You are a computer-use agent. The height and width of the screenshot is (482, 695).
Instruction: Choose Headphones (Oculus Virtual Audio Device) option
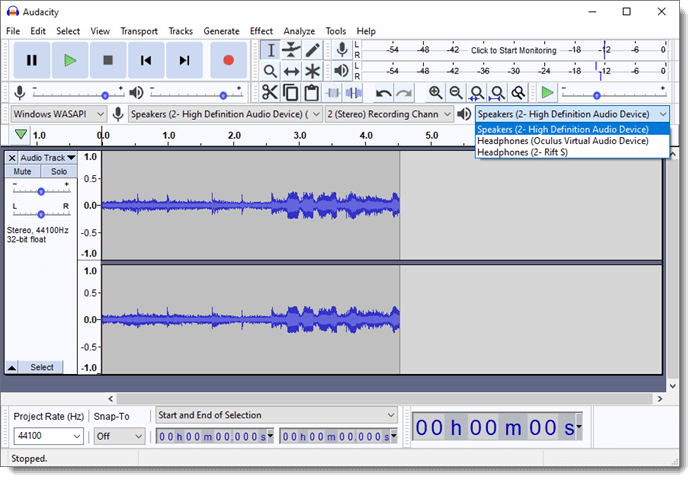[x=572, y=141]
